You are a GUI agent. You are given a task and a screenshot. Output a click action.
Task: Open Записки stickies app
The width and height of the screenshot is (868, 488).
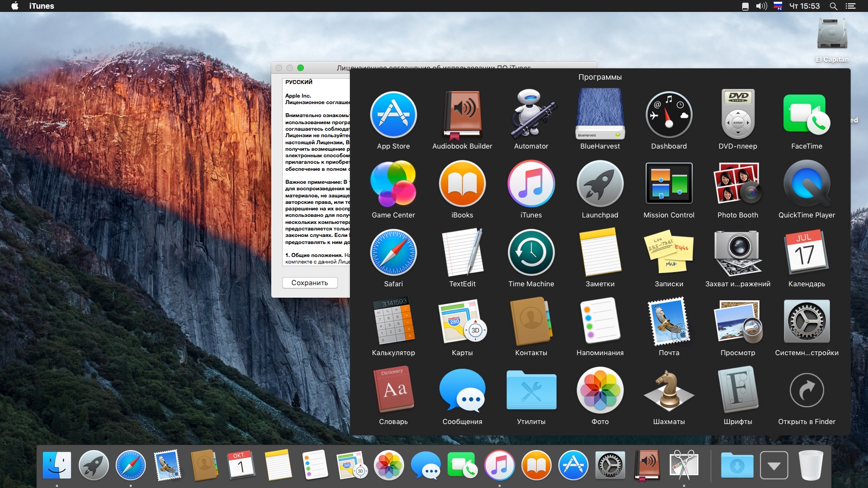669,253
